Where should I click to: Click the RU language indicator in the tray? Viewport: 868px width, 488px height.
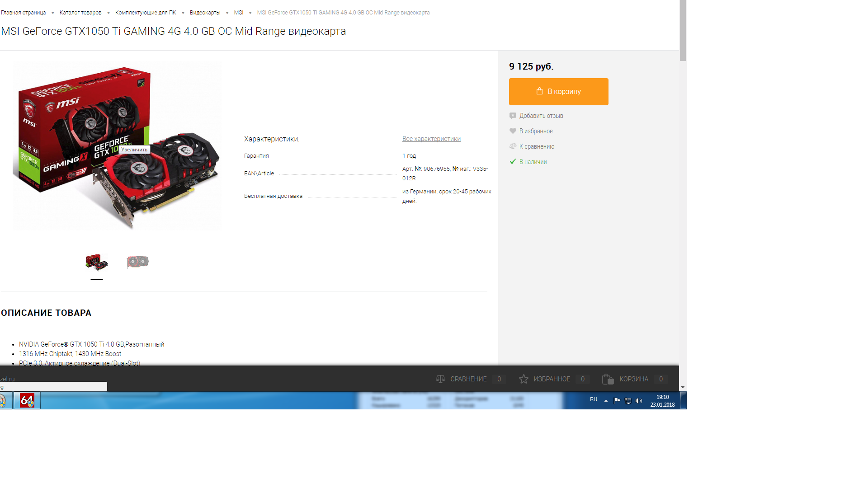coord(594,399)
